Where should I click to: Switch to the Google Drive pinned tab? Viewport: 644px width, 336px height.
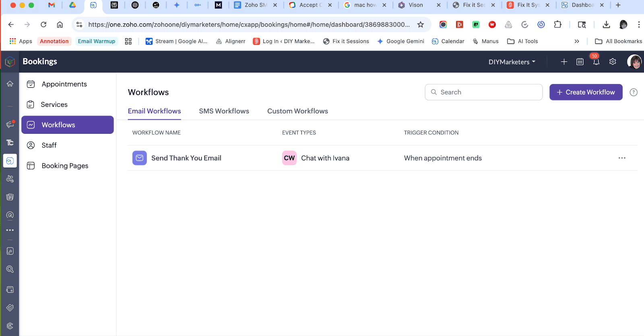coord(72,5)
